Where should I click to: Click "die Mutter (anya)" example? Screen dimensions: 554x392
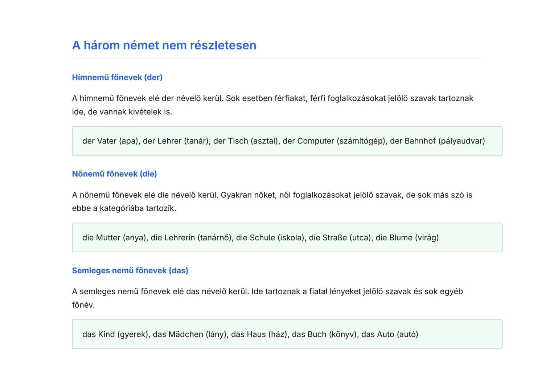pos(114,238)
